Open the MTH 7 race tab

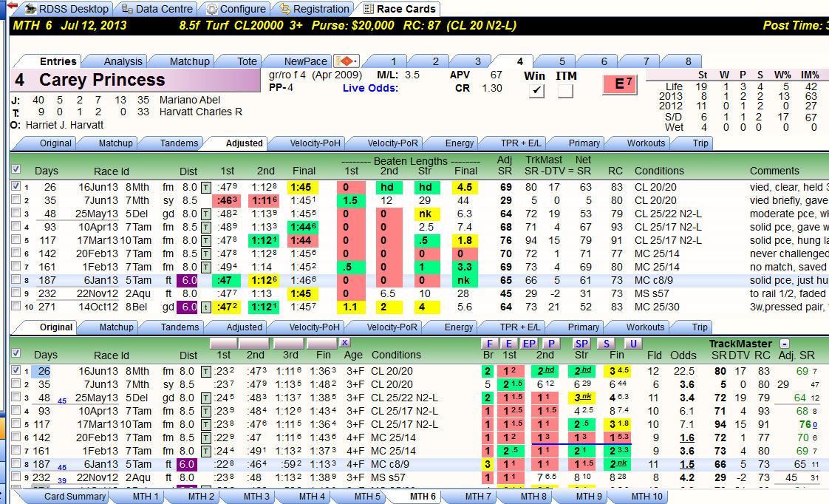[477, 496]
